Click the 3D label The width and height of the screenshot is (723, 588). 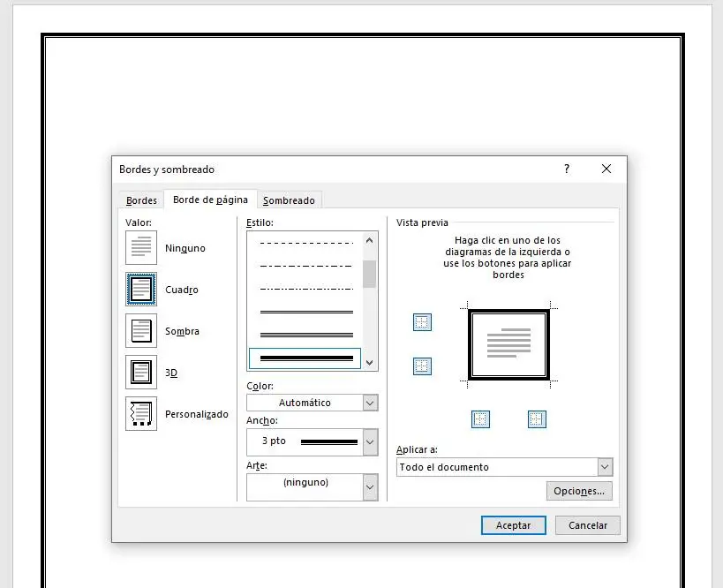tap(171, 373)
